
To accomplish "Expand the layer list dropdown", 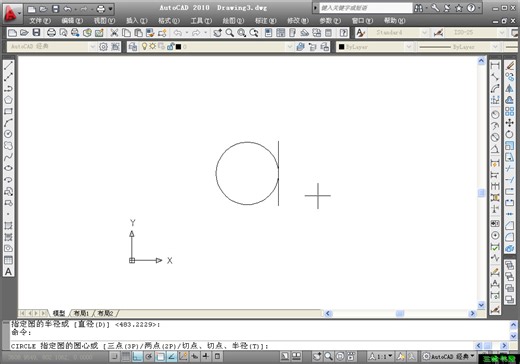I will coord(290,47).
